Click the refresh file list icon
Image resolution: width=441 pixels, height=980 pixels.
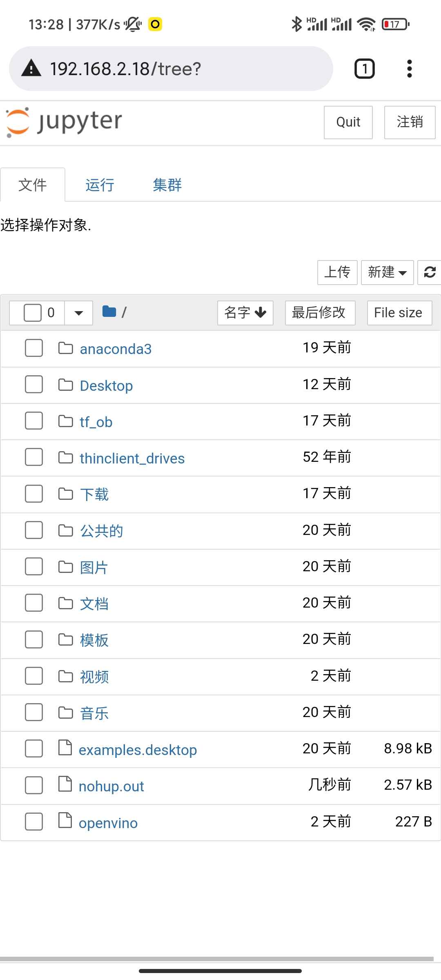pos(429,272)
